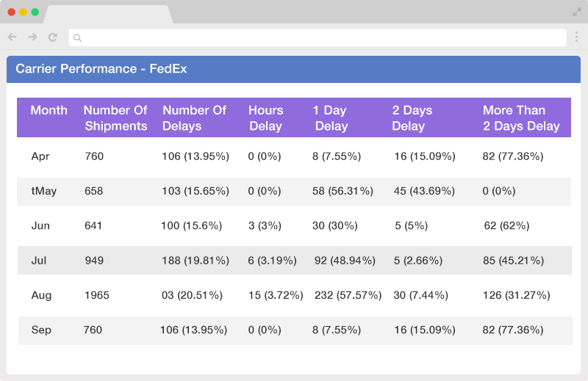This screenshot has height=381, width=588.
Task: Click delays value 103 (15.65%)
Action: tap(196, 191)
